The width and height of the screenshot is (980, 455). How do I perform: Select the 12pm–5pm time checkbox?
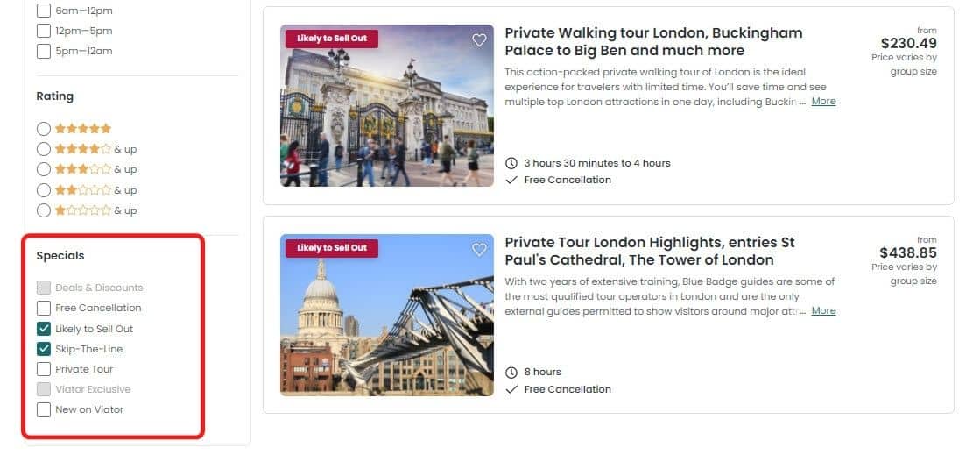coord(44,31)
